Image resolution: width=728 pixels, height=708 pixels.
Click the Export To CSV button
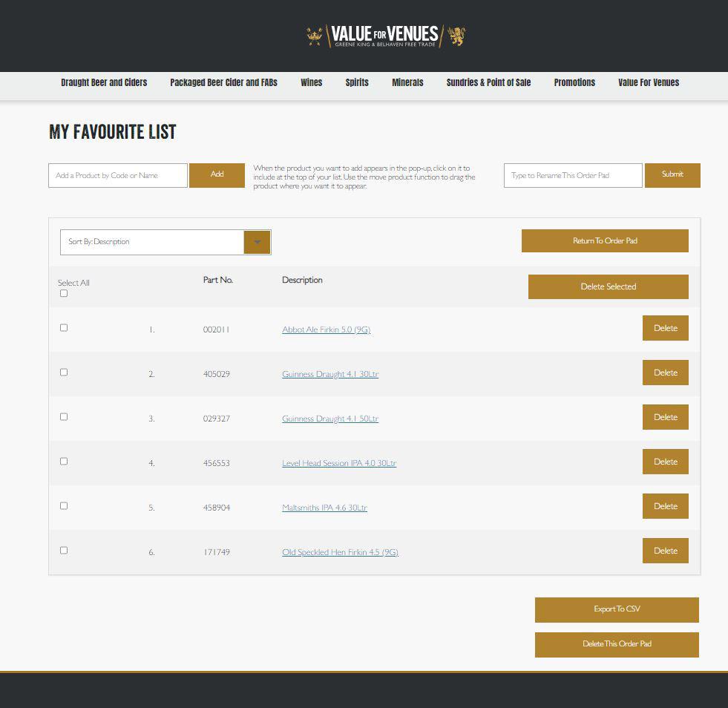pos(617,609)
